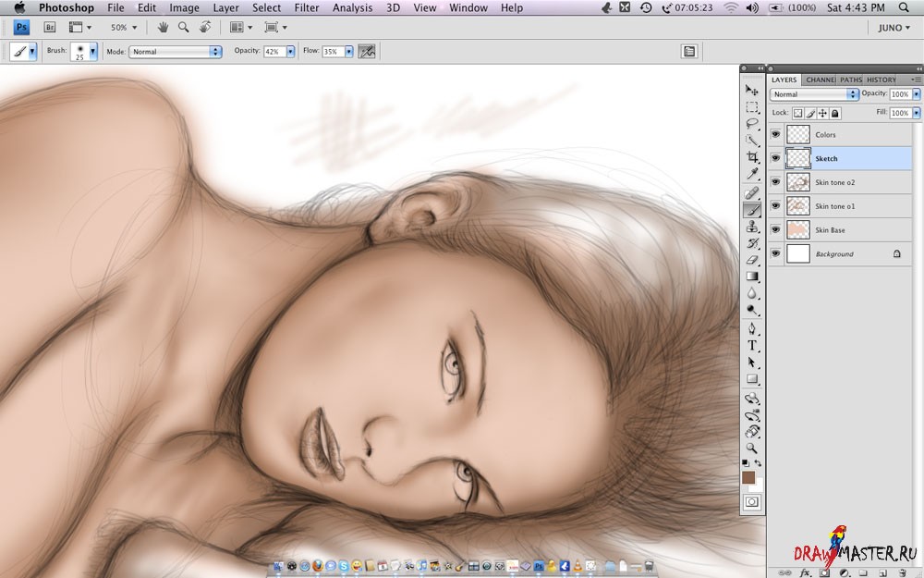Select the Rectangular Marquee tool
This screenshot has height=578, width=924.
pyautogui.click(x=752, y=106)
